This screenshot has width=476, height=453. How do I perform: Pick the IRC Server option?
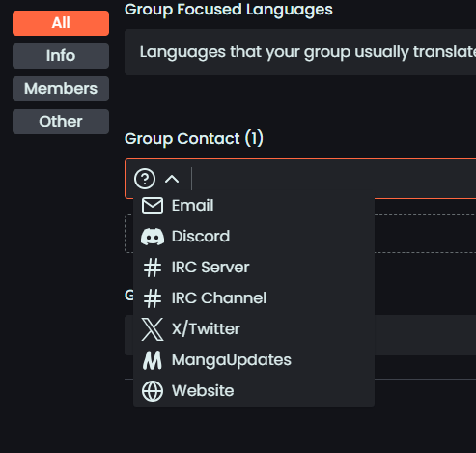coord(254,268)
